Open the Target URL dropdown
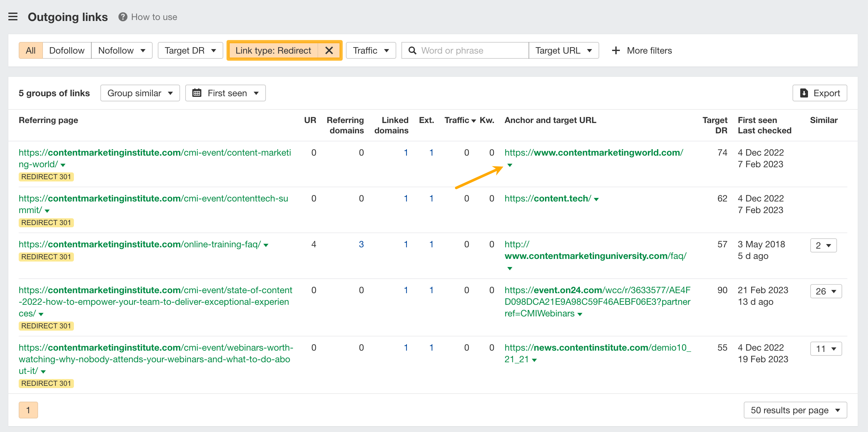Viewport: 868px width, 432px height. click(564, 51)
